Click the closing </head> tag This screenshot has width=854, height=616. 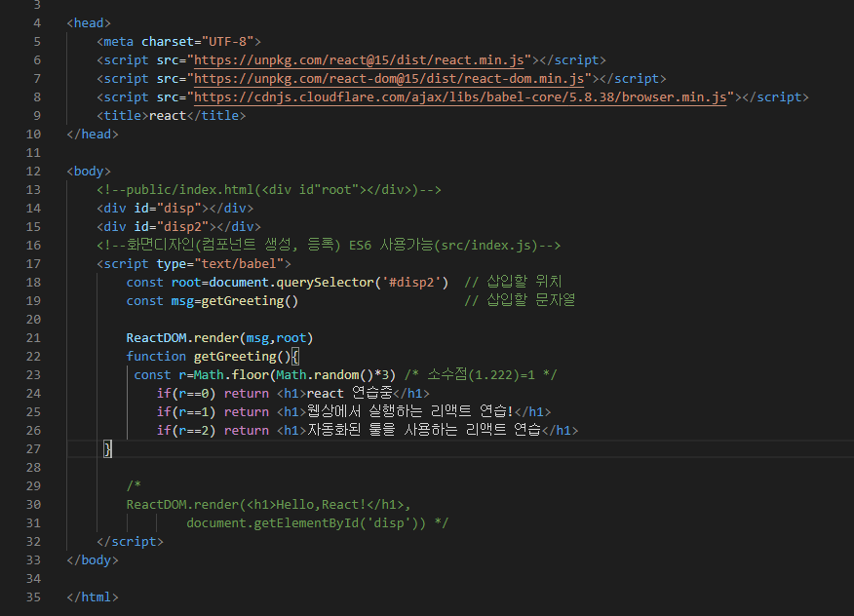coord(93,134)
